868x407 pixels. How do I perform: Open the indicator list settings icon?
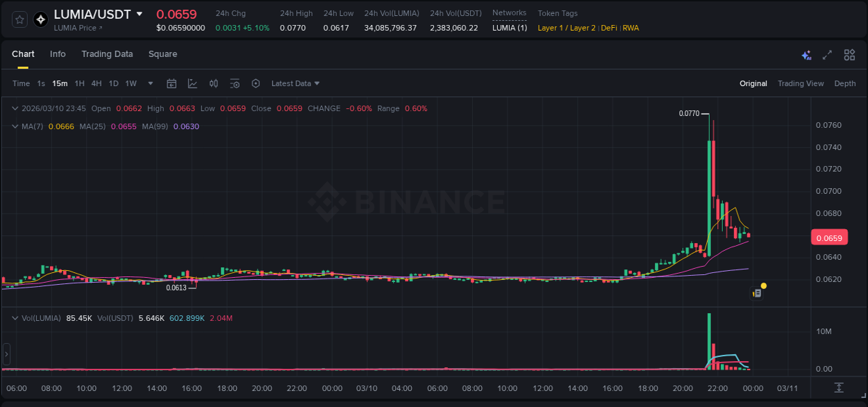tap(235, 83)
